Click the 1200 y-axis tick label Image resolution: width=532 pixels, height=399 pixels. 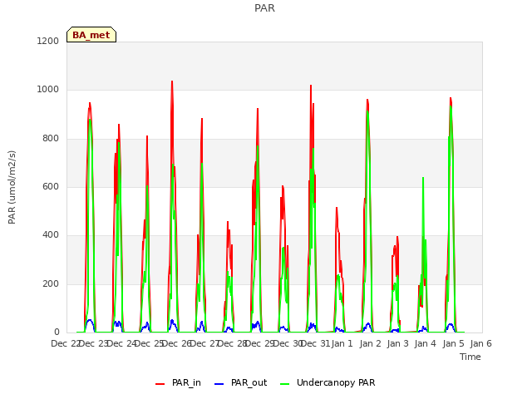(48, 41)
